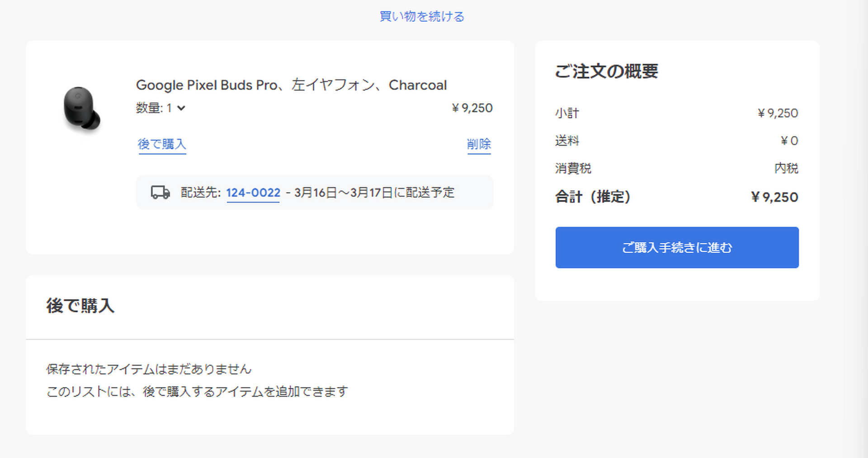
Task: Click the 合計（推定）label
Action: 593,197
